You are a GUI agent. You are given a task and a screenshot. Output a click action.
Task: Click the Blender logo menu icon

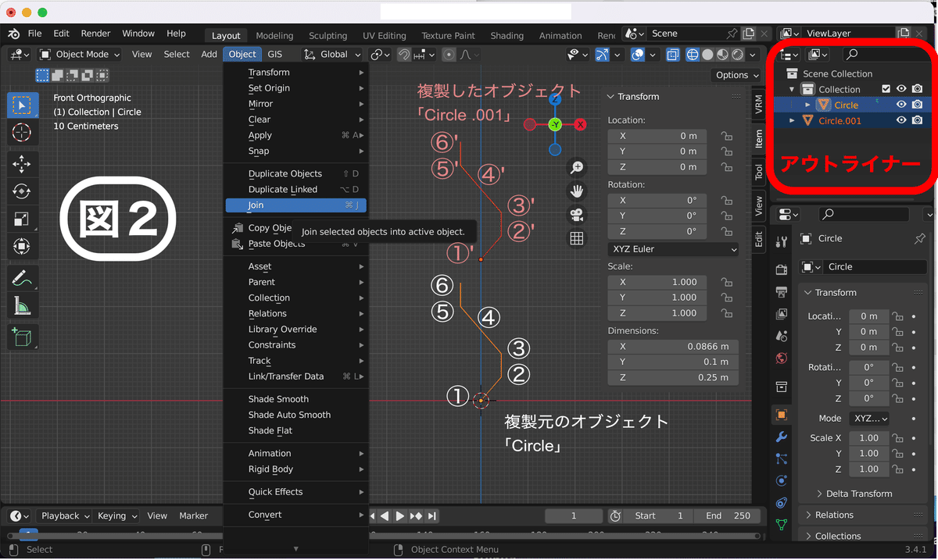(x=13, y=34)
